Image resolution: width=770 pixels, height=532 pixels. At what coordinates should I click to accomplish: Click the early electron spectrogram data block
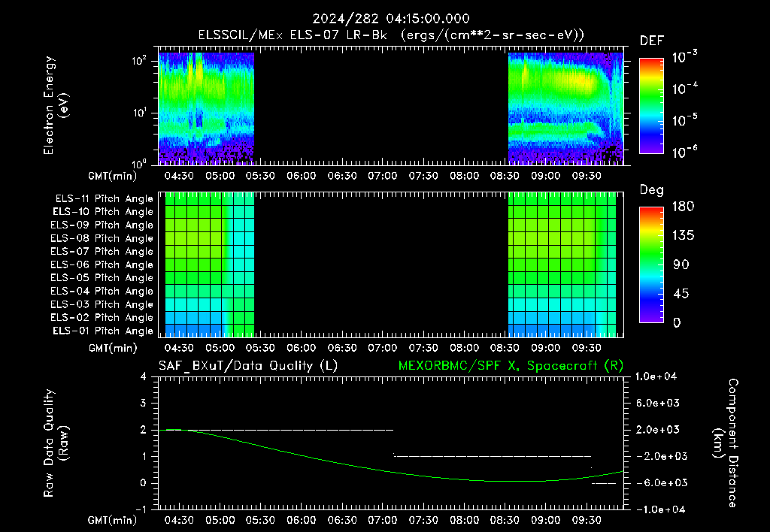(x=206, y=108)
